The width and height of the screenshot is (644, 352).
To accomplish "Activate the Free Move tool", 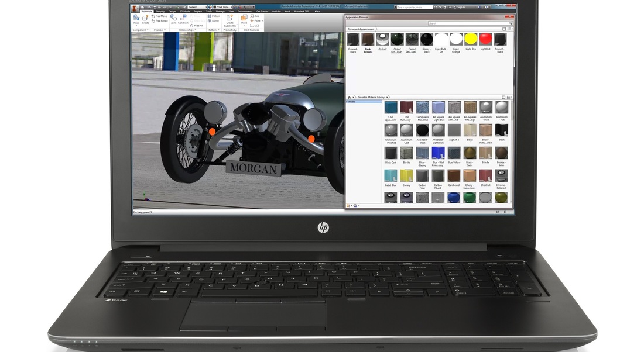I will pyautogui.click(x=160, y=16).
